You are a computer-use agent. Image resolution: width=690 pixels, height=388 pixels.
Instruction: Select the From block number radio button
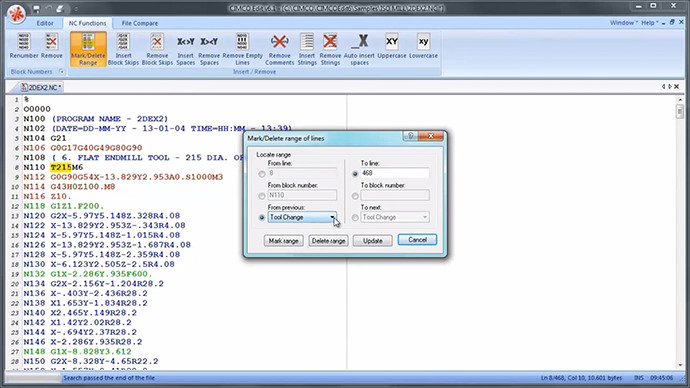coord(262,196)
